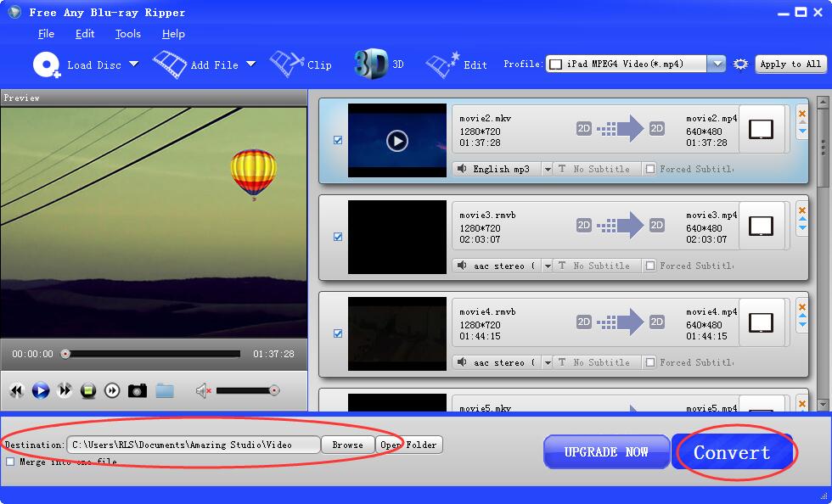
Task: Open the subtitle selector for movie3.rmvb
Action: tap(597, 266)
